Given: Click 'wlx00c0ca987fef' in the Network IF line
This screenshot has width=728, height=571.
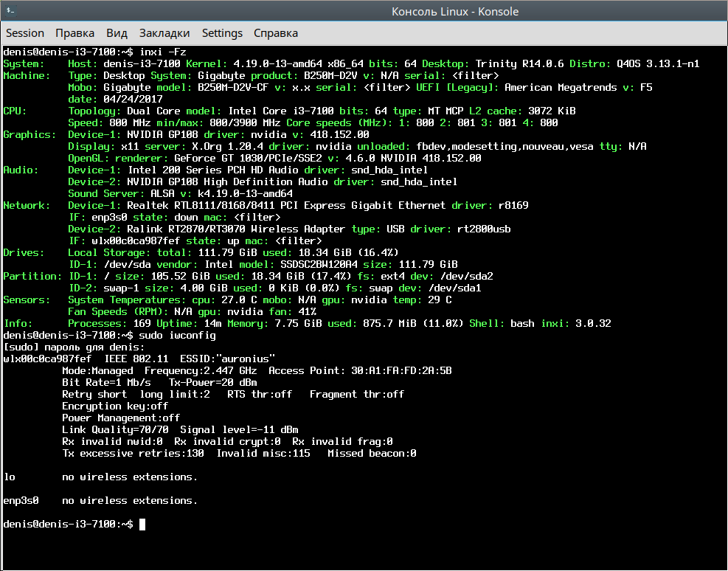Looking at the screenshot, I should pyautogui.click(x=136, y=241).
